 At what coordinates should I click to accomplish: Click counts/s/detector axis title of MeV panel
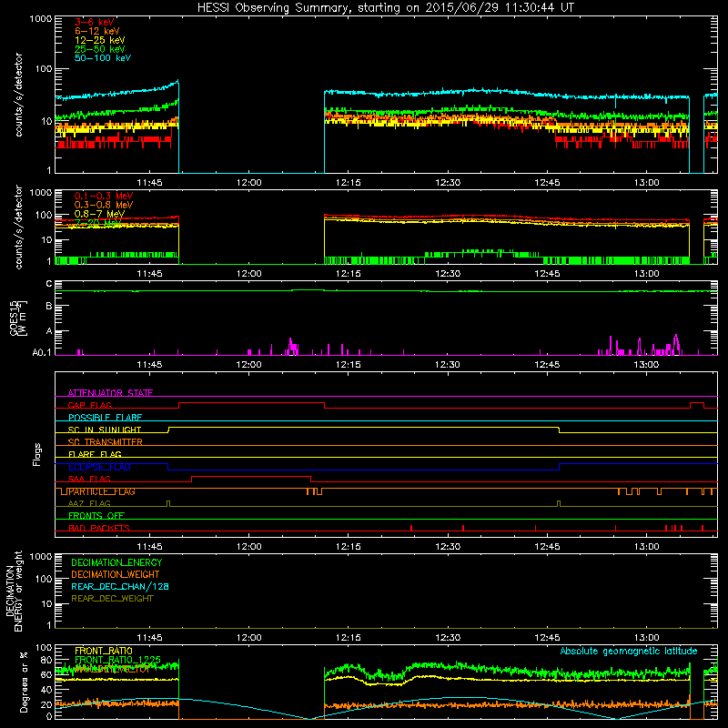point(18,227)
